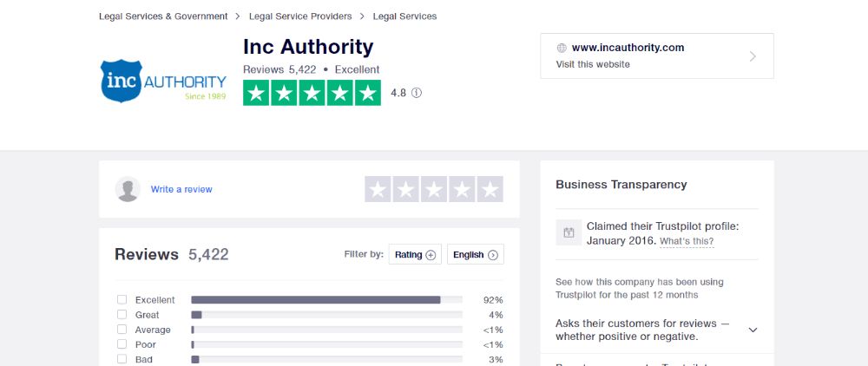868x366 pixels.
Task: Click the globe icon next to www.incauthority.com
Action: [x=562, y=48]
